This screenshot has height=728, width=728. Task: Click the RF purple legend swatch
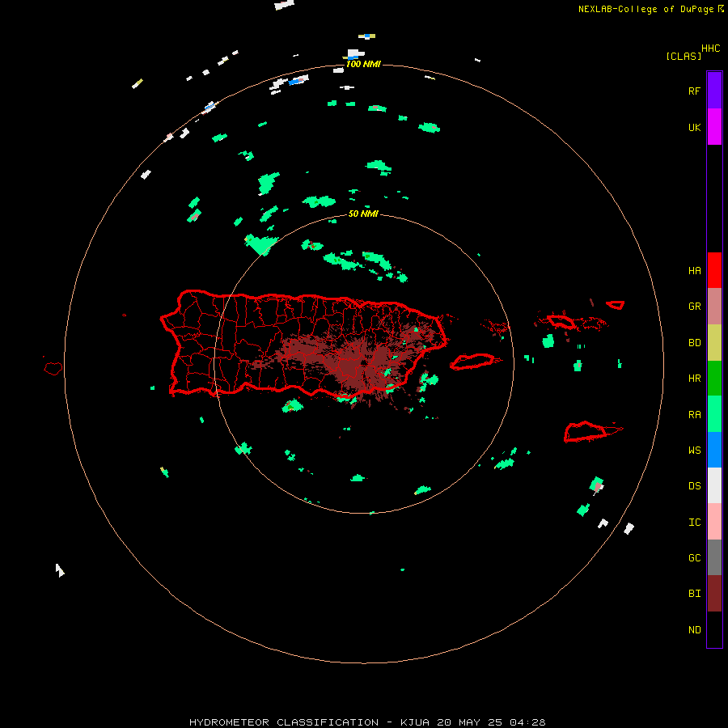pos(714,91)
